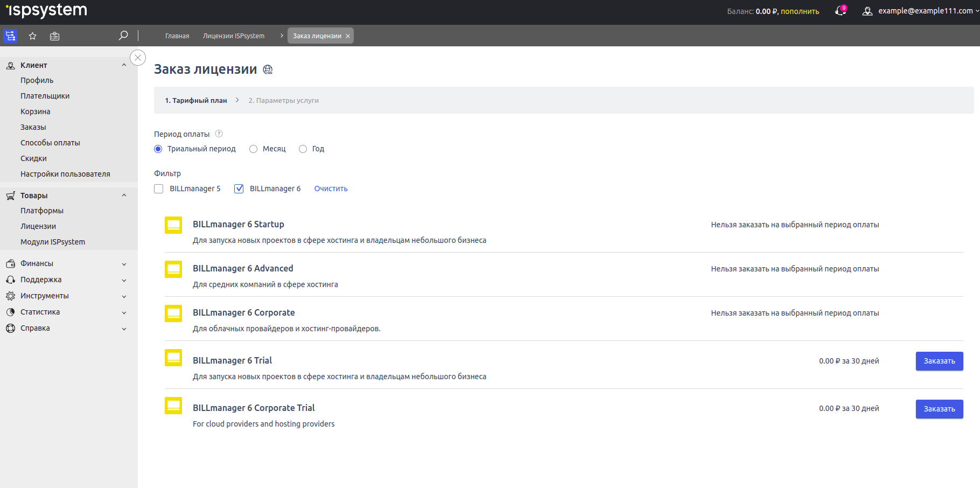Open Профиль in sidebar
This screenshot has height=488, width=980.
(37, 80)
